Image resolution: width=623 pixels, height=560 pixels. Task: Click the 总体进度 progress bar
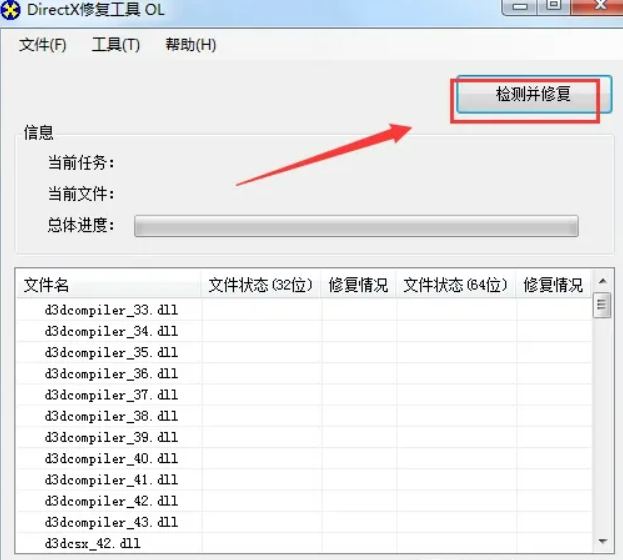coord(356,226)
